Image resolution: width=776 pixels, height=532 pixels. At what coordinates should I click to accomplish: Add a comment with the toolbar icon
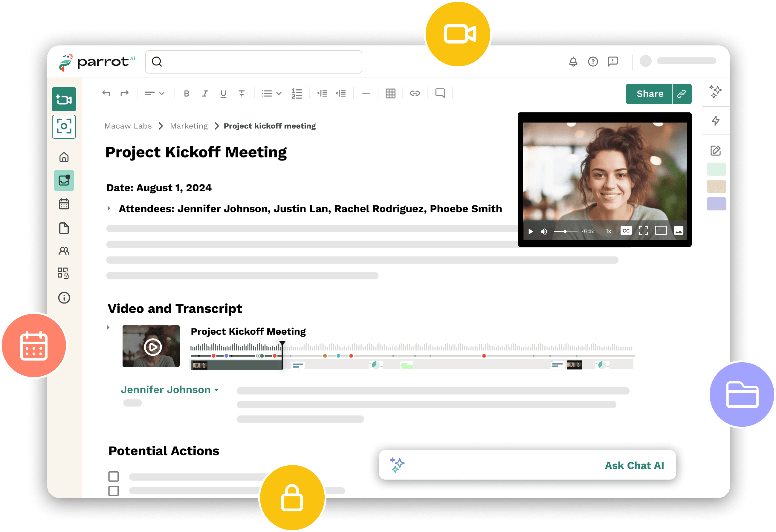point(440,93)
